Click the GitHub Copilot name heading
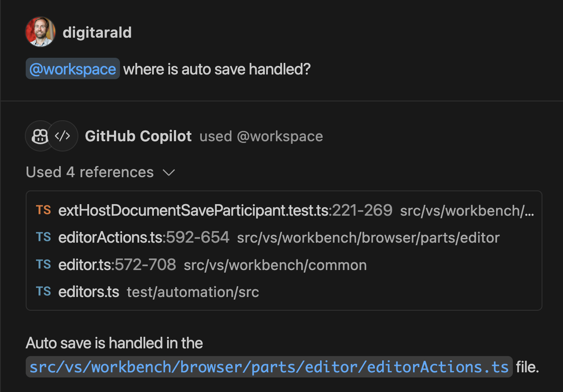The width and height of the screenshot is (563, 392). point(138,136)
